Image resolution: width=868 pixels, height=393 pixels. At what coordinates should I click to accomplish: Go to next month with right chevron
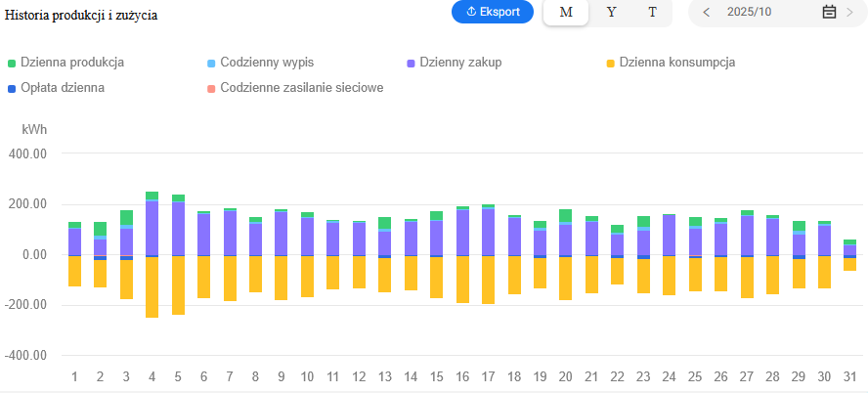pos(849,12)
